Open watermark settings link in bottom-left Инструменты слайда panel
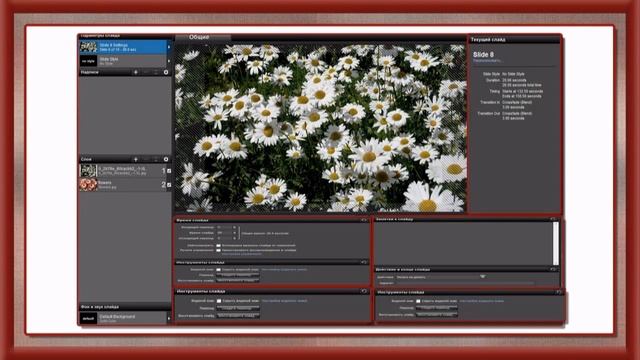Image resolution: width=640 pixels, height=360 pixels. coord(284,301)
